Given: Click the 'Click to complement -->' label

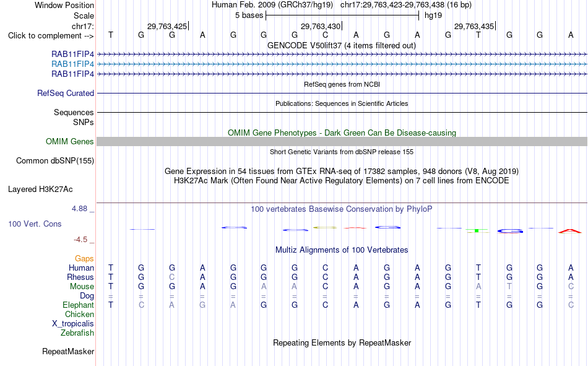Looking at the screenshot, I should click(x=51, y=36).
